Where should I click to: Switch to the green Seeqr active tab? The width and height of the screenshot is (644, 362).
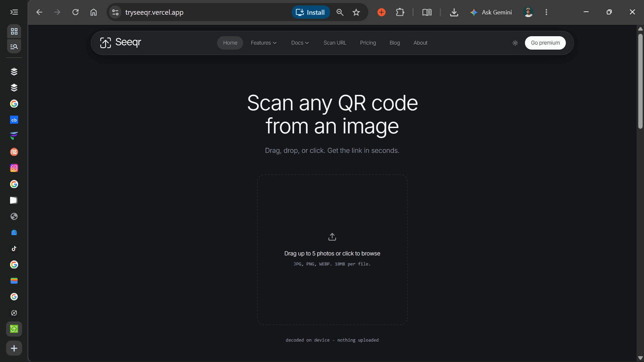click(14, 329)
